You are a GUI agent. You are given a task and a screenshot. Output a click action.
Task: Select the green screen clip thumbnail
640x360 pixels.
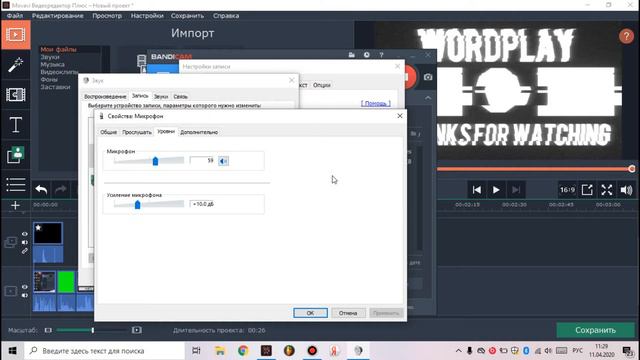pos(66,282)
